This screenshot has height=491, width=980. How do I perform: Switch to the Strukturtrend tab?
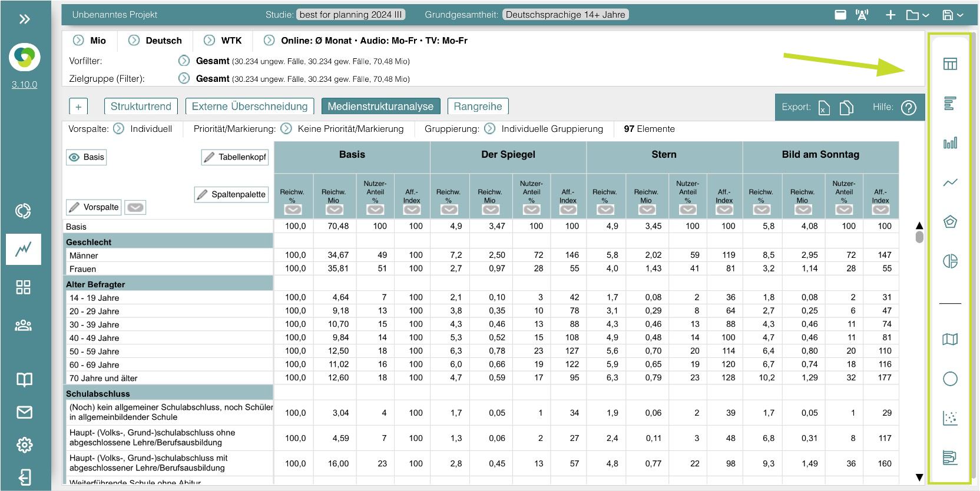coord(141,107)
